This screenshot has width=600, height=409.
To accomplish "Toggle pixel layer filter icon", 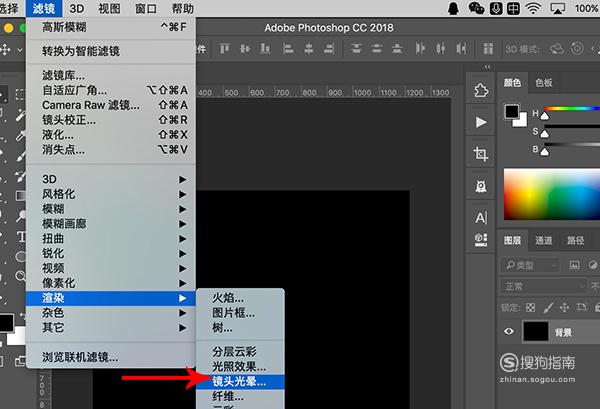I will pyautogui.click(x=574, y=265).
